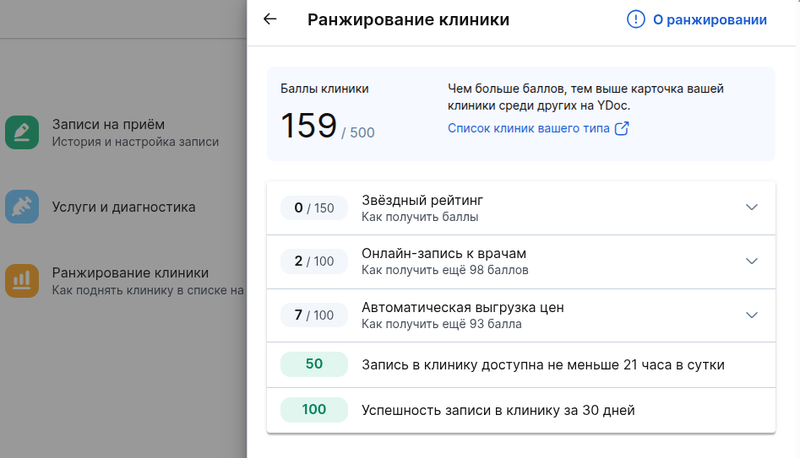Click the 'Чем больше баллов' description text
Viewport: 800px width, 458px height.
(586, 97)
